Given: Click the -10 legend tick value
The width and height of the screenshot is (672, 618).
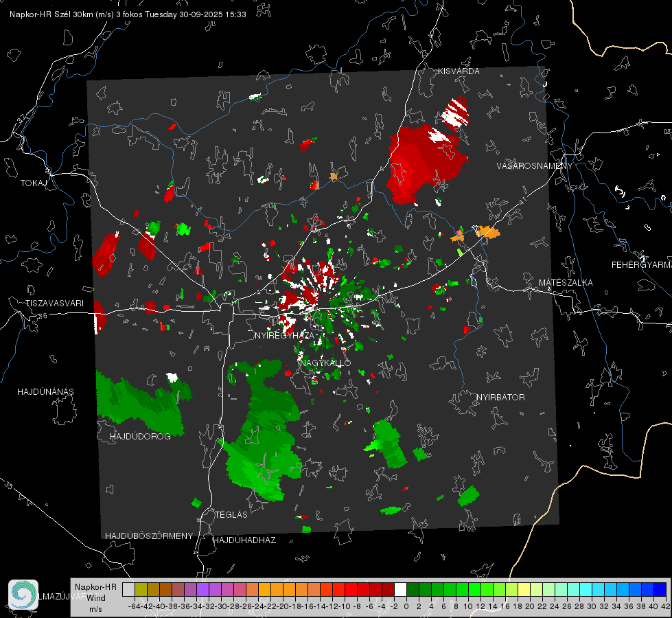Looking at the screenshot, I should click(x=345, y=606).
